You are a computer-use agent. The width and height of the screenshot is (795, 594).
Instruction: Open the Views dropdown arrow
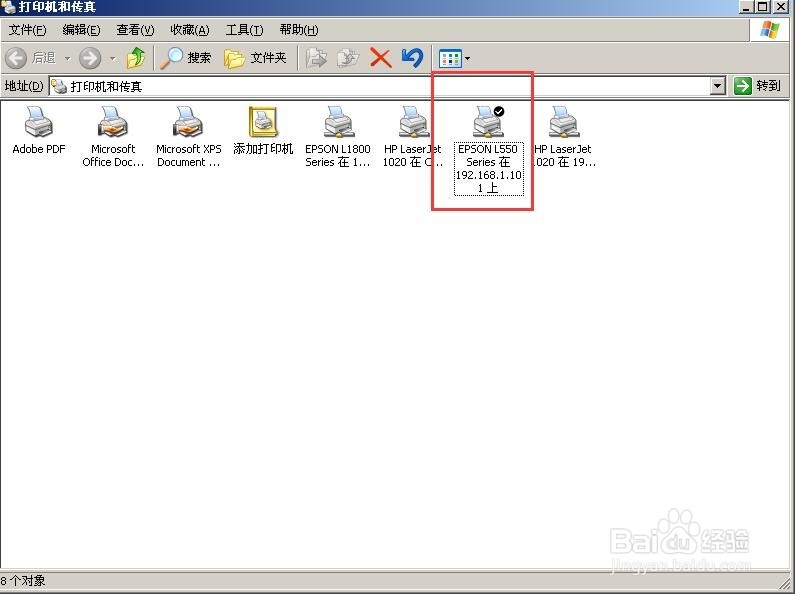pyautogui.click(x=467, y=59)
